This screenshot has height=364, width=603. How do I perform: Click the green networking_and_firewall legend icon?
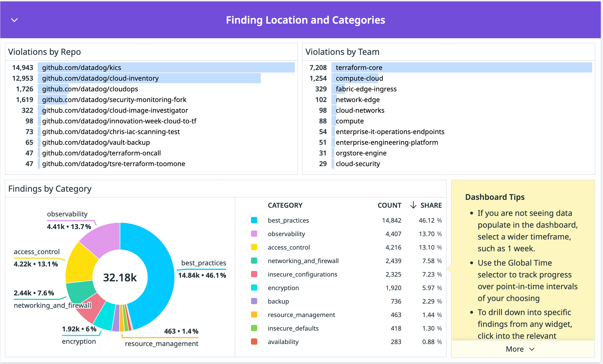(x=254, y=261)
